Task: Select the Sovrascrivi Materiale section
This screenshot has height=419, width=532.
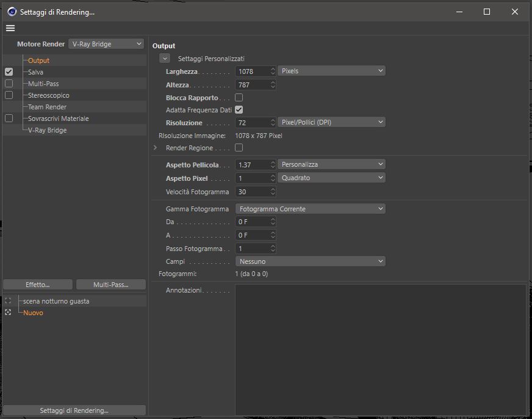Action: [59, 118]
